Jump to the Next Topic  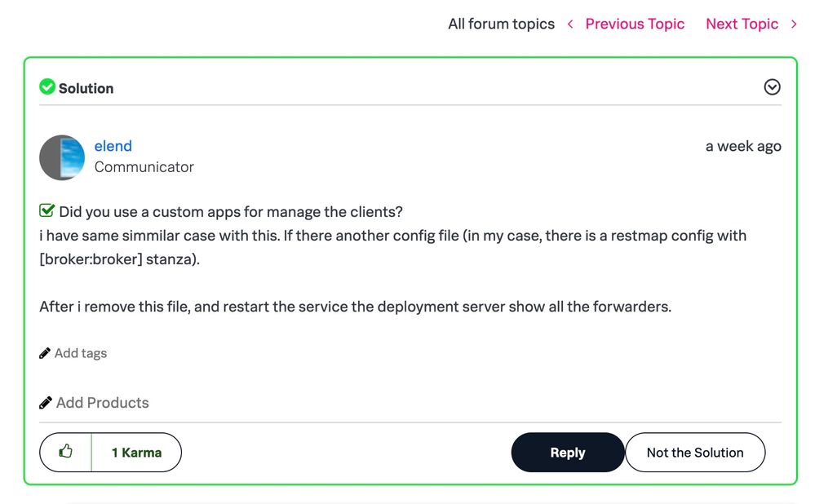tap(742, 24)
